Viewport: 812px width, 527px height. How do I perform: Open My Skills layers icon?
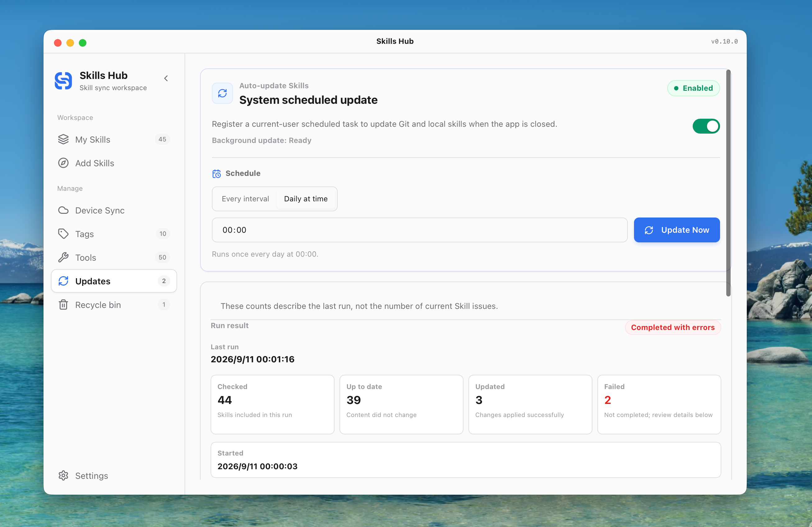click(63, 139)
